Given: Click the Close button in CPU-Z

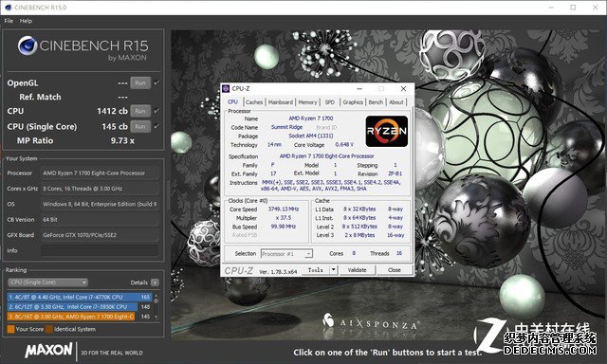Looking at the screenshot, I should pyautogui.click(x=395, y=270).
